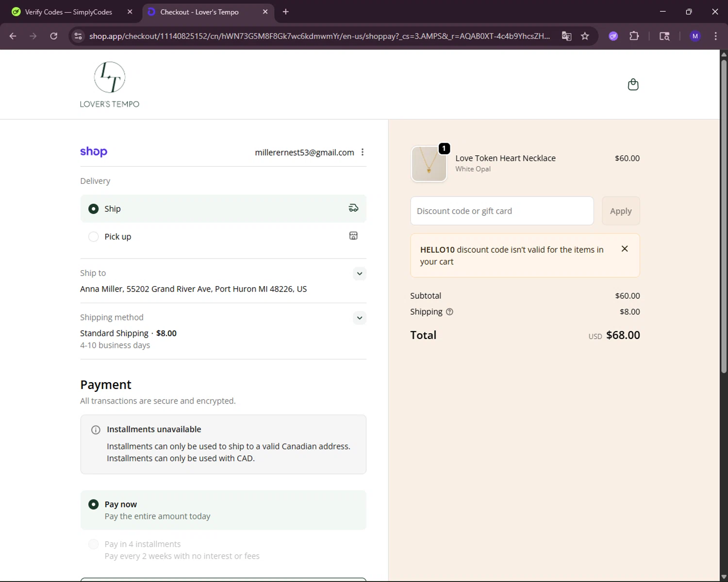
Task: View site information icon in address bar
Action: pos(78,36)
